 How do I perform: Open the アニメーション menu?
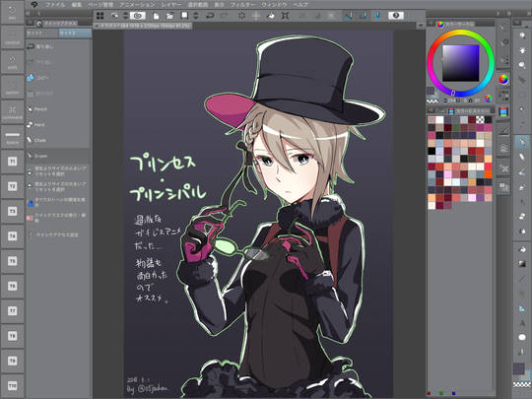(x=137, y=5)
